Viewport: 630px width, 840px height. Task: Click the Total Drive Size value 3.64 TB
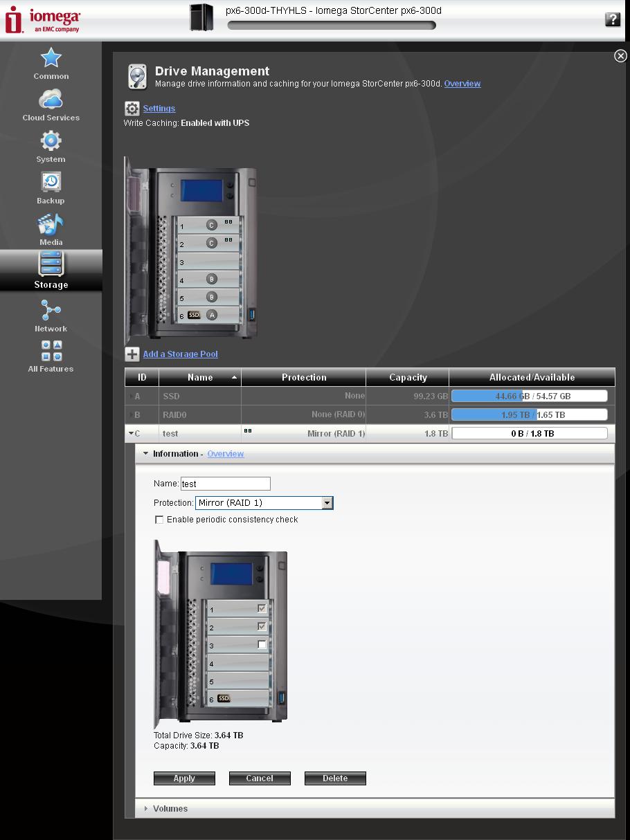(x=228, y=736)
